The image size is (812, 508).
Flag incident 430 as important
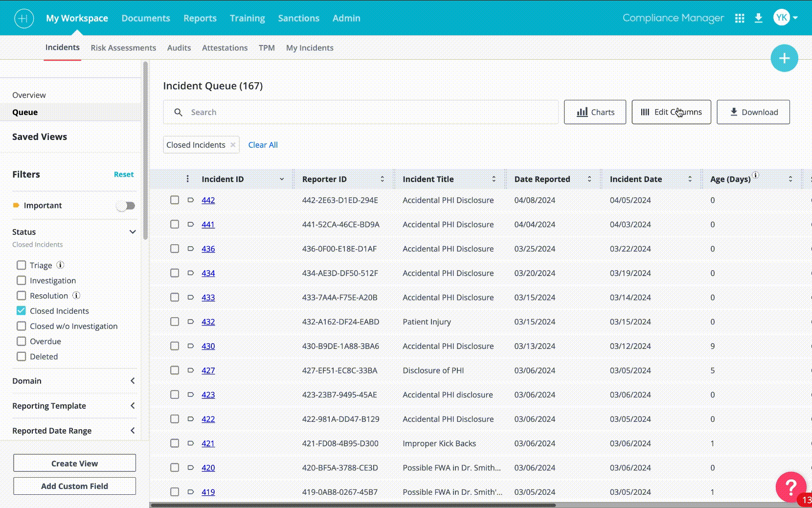click(191, 346)
